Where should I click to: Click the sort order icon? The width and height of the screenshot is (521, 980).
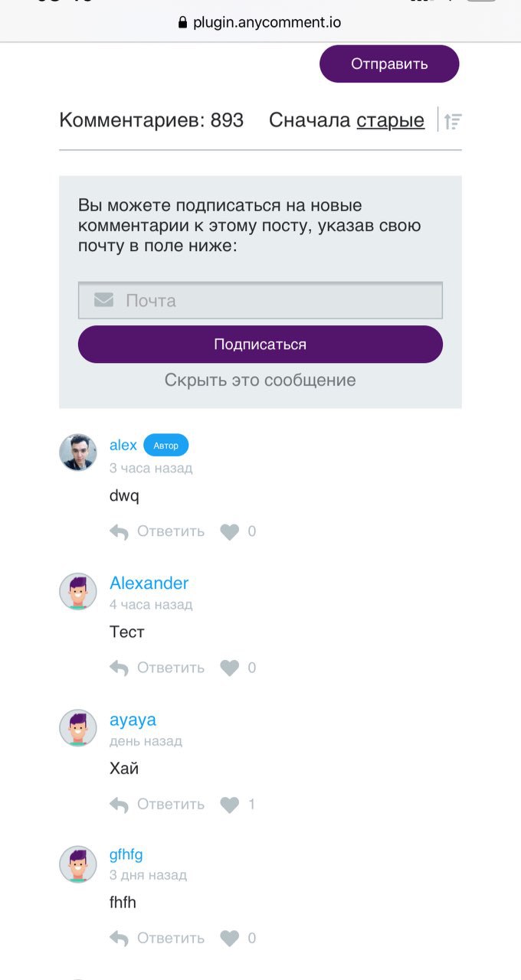point(453,121)
